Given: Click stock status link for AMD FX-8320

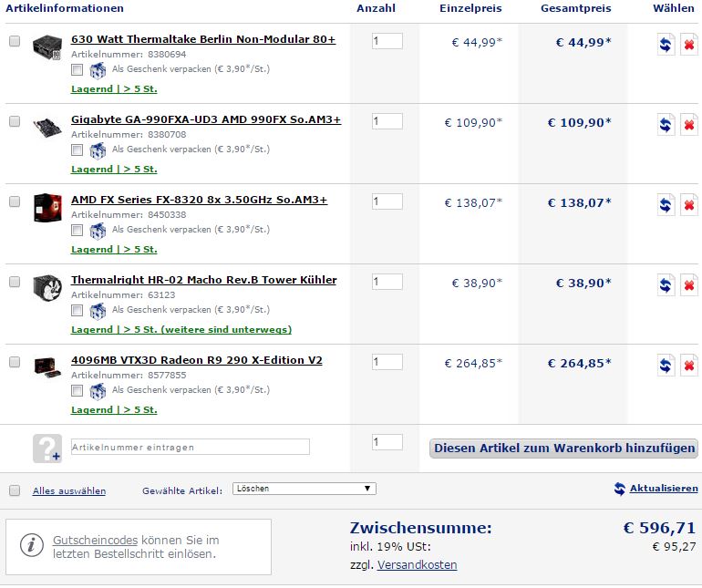Looking at the screenshot, I should [114, 250].
